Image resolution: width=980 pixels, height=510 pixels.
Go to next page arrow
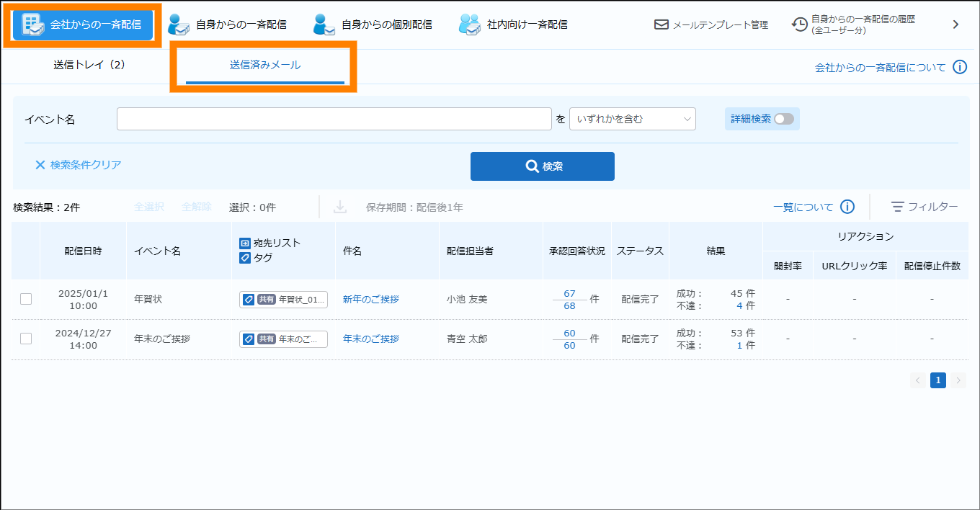[x=958, y=380]
